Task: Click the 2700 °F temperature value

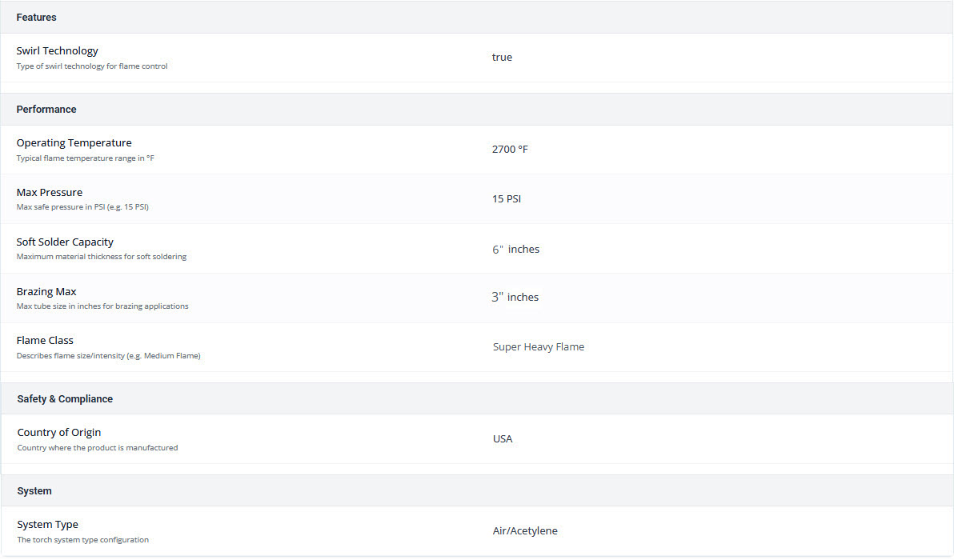Action: click(510, 149)
